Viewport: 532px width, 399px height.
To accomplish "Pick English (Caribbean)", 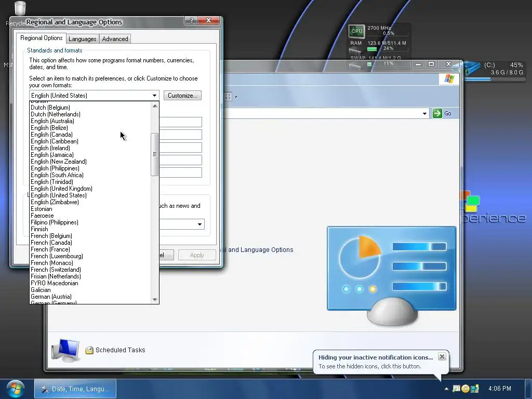I will [x=90, y=141].
